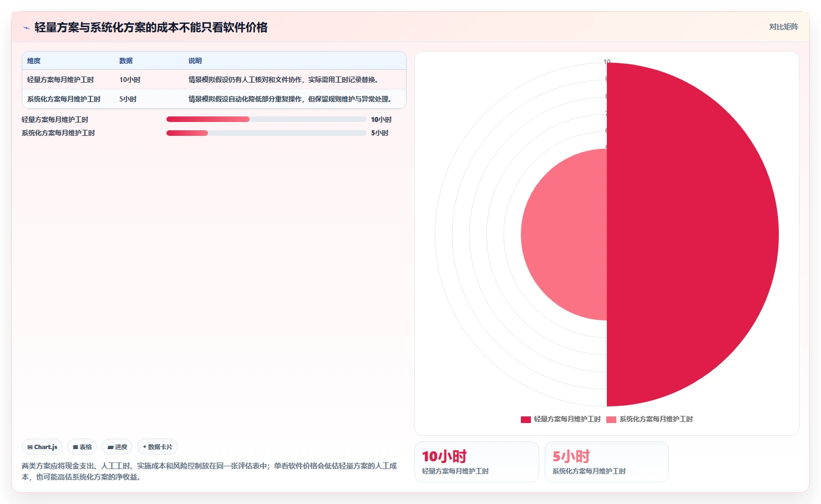The width and height of the screenshot is (821, 504).
Task: Click the 5小时 table cell
Action: point(128,99)
